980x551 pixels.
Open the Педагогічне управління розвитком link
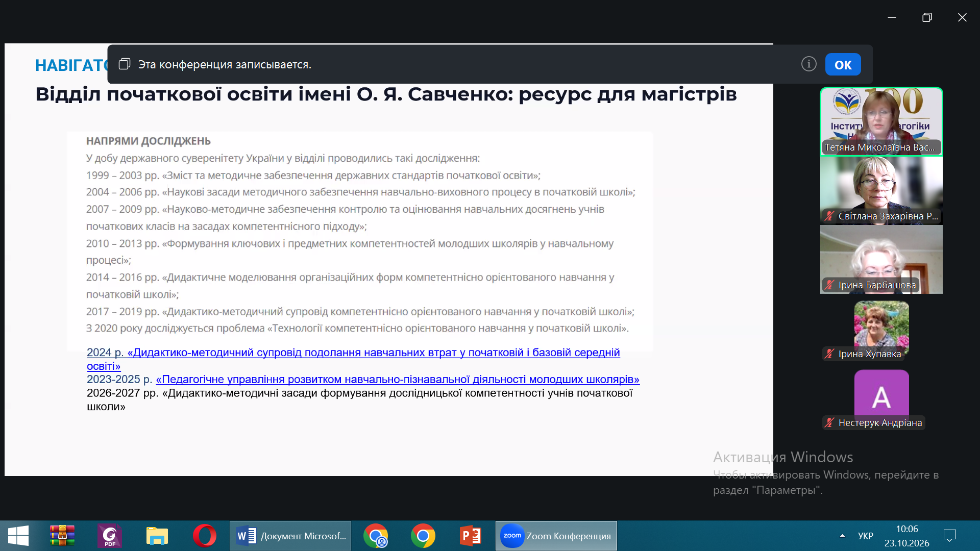[398, 380]
